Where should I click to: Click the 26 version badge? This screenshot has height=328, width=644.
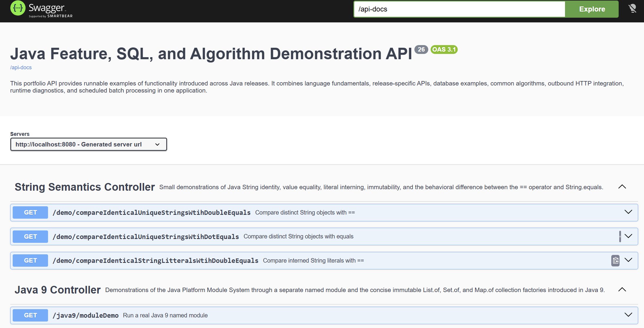[x=421, y=50]
